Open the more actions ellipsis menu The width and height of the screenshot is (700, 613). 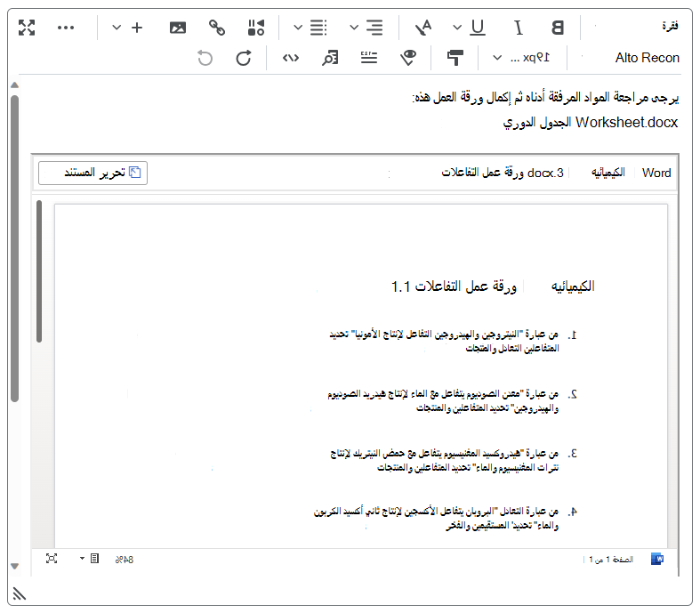tap(66, 28)
